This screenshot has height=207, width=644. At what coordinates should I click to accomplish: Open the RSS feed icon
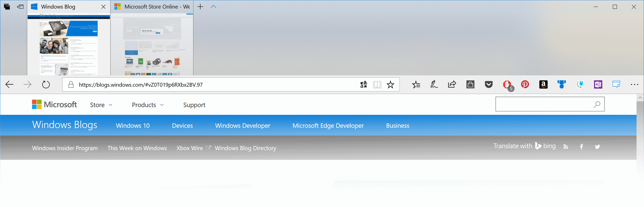click(x=566, y=147)
